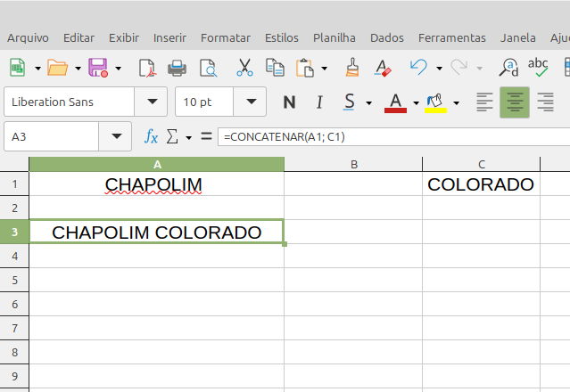Select the Clone Formatting paintbrush

tap(352, 68)
